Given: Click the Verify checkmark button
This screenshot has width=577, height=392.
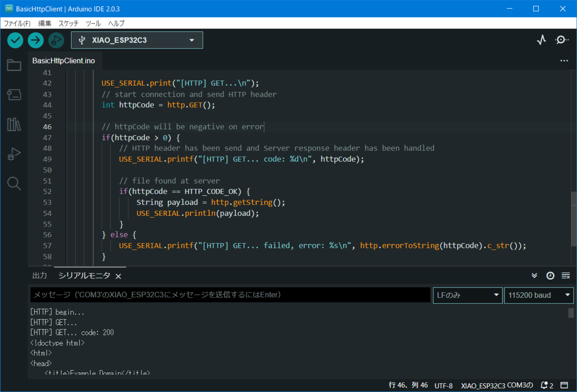Looking at the screenshot, I should click(x=15, y=40).
